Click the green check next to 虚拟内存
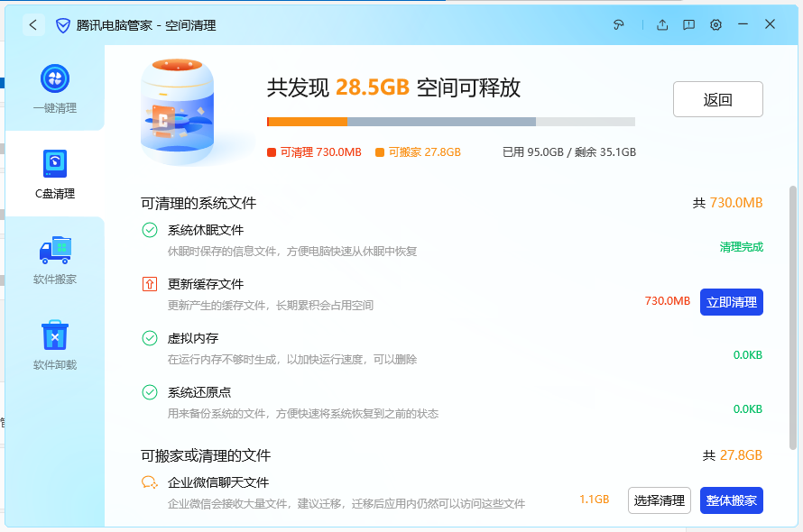 (150, 338)
